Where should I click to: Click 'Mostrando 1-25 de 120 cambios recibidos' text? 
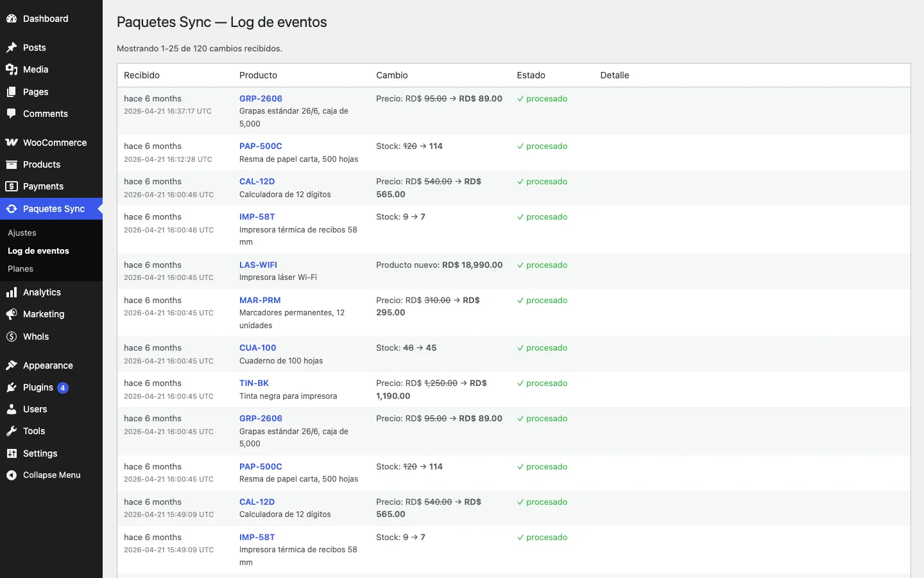tap(200, 48)
